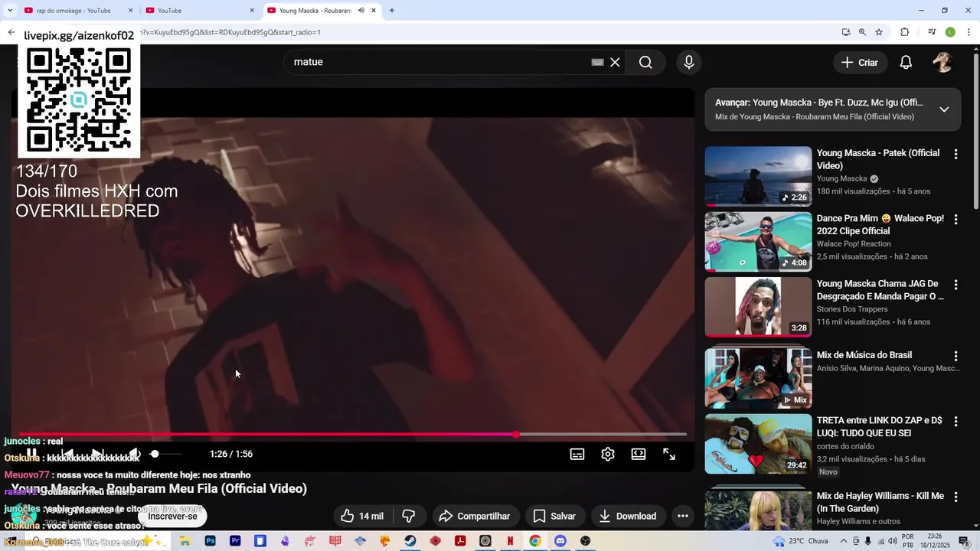Mute the tab via speaker icon on the tab
980x551 pixels.
pos(361,11)
